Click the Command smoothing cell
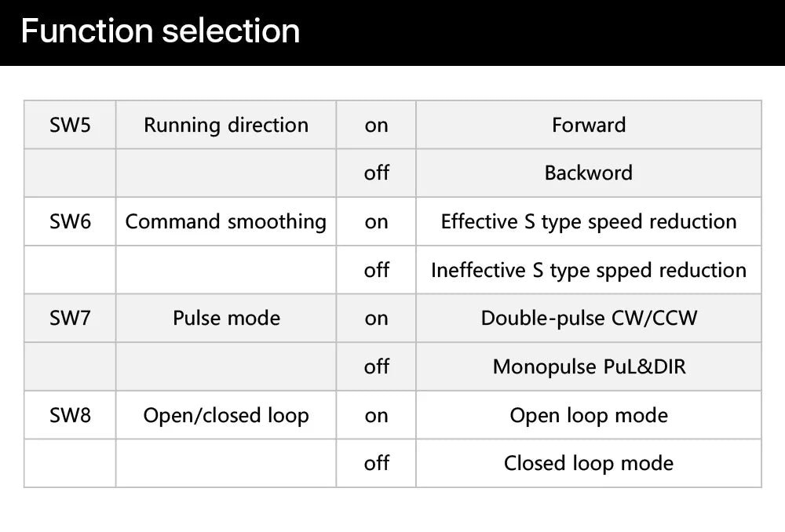 pyautogui.click(x=226, y=221)
